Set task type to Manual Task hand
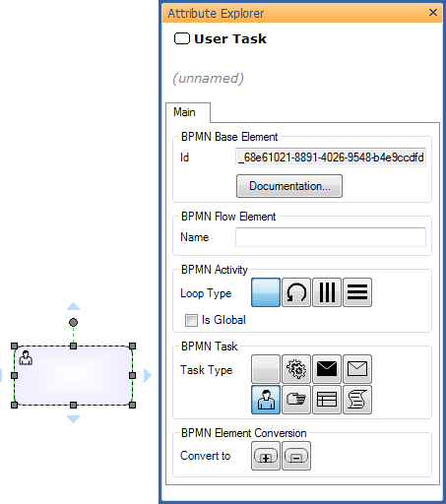 point(296,400)
